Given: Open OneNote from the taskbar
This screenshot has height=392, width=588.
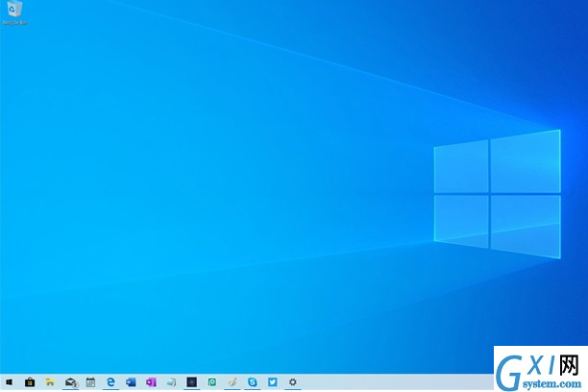Looking at the screenshot, I should 151,382.
